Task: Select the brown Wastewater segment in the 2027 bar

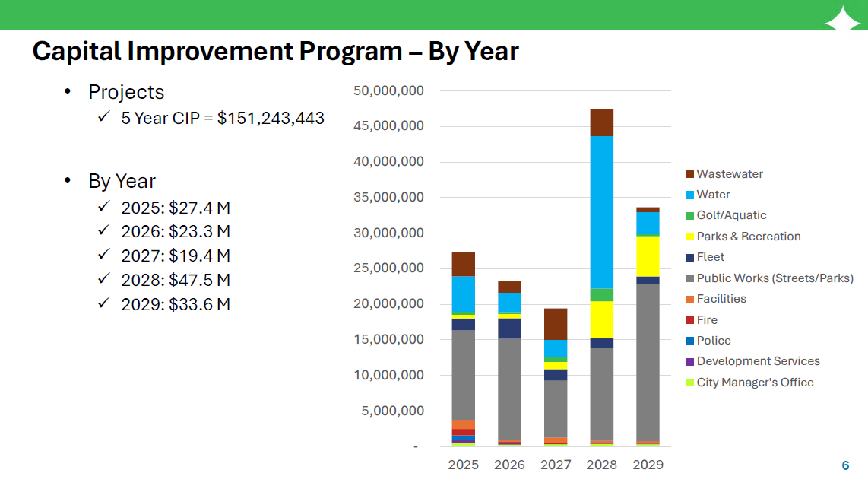Action: pyautogui.click(x=555, y=324)
